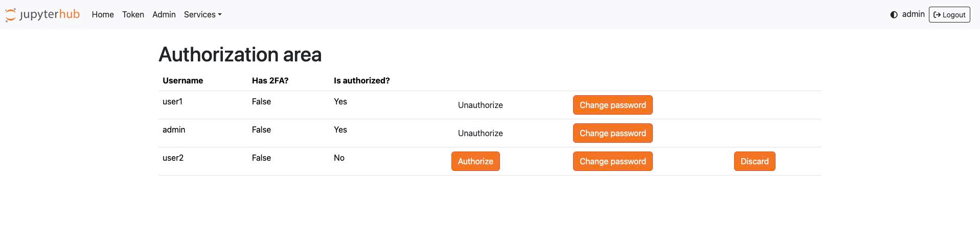Screen dimensions: 980x238
Task: Click the admin username in navbar
Action: (x=913, y=14)
